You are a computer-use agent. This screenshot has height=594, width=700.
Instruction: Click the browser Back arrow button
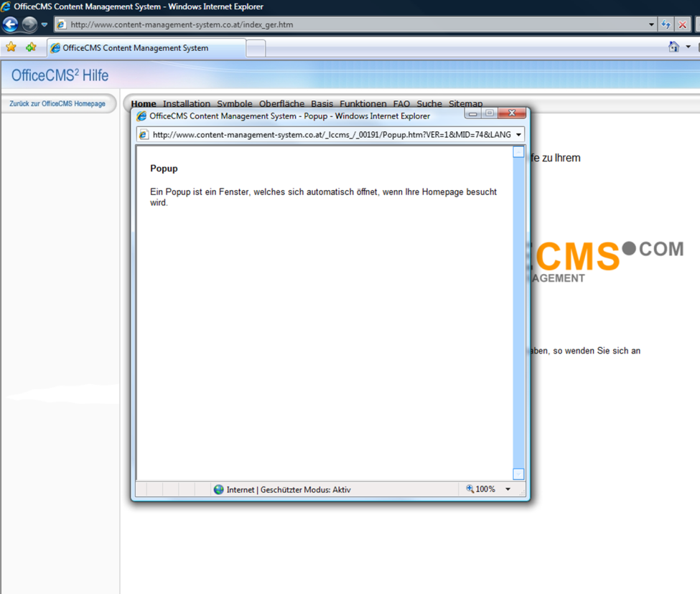click(x=10, y=24)
